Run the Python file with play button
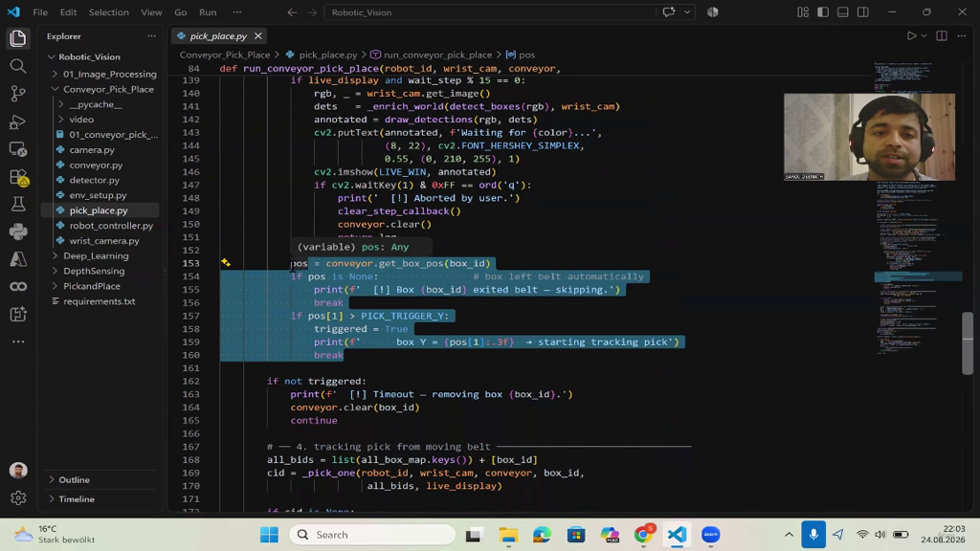 (x=911, y=36)
